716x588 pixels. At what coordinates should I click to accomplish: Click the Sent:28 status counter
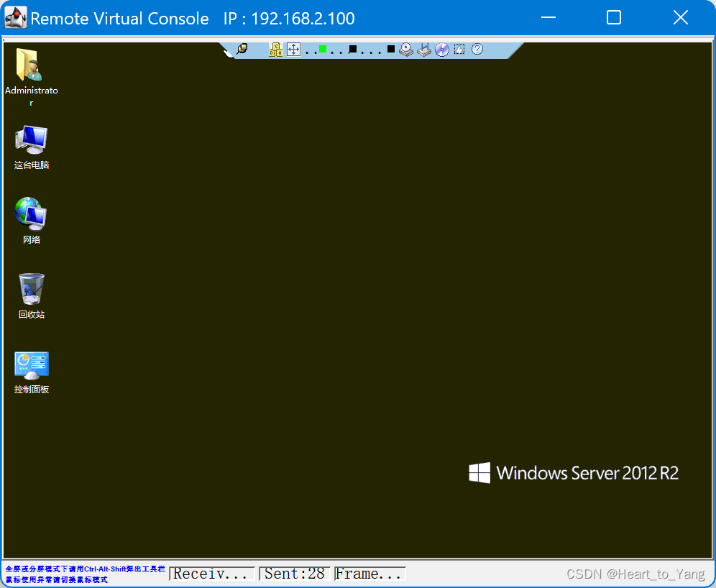[294, 574]
